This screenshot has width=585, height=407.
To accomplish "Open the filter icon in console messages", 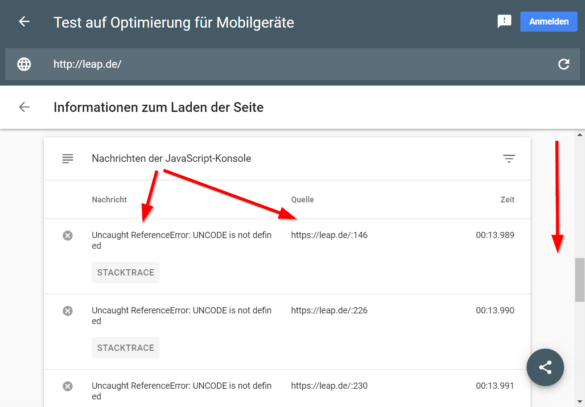I will 509,159.
